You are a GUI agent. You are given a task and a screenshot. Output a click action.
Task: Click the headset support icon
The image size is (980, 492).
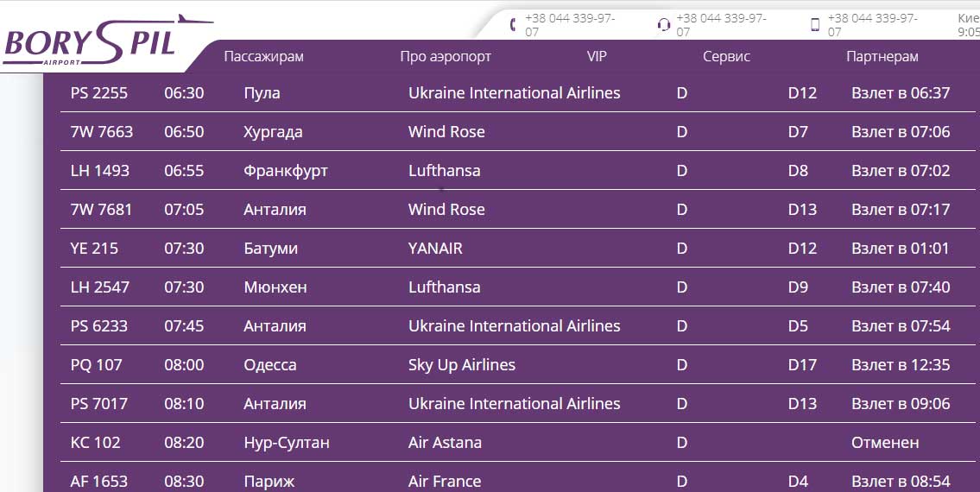[664, 25]
